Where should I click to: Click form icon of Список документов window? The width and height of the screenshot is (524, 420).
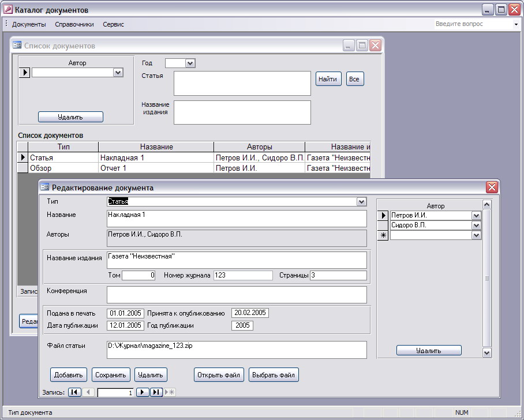17,45
